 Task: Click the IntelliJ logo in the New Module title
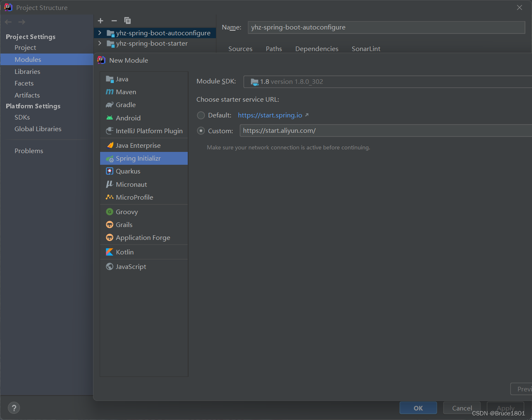pos(101,60)
